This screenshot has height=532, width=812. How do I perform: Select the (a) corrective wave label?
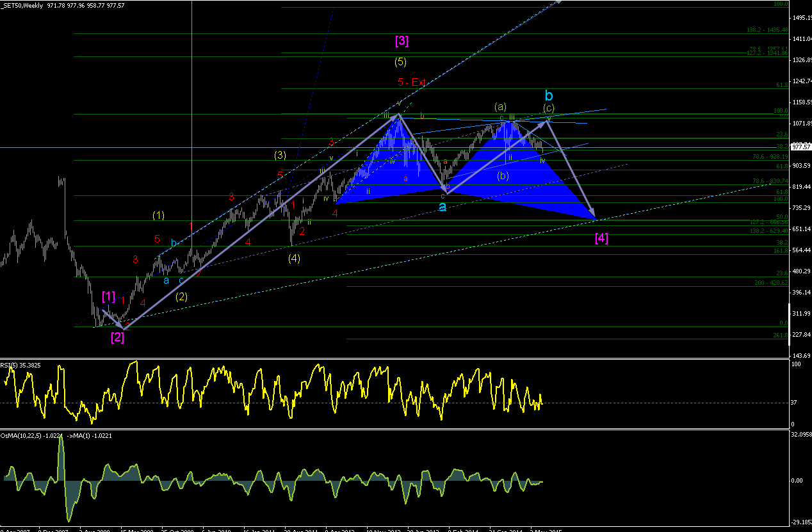pos(500,106)
